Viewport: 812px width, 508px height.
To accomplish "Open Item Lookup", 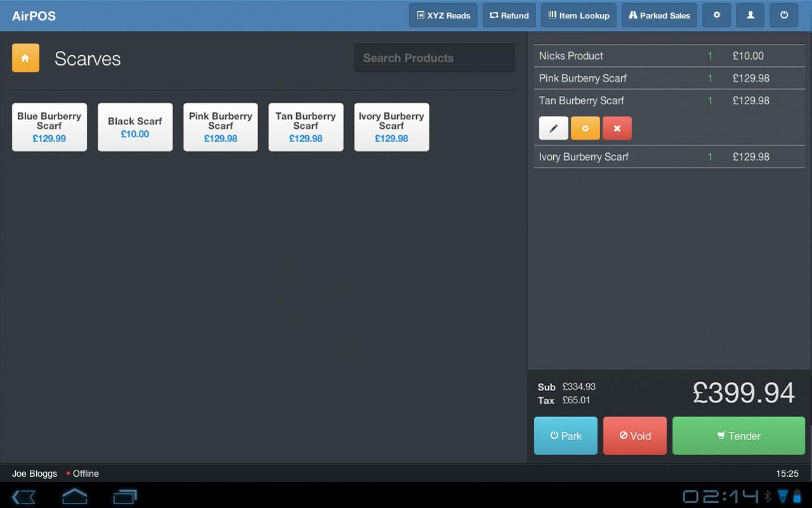I will [x=579, y=15].
